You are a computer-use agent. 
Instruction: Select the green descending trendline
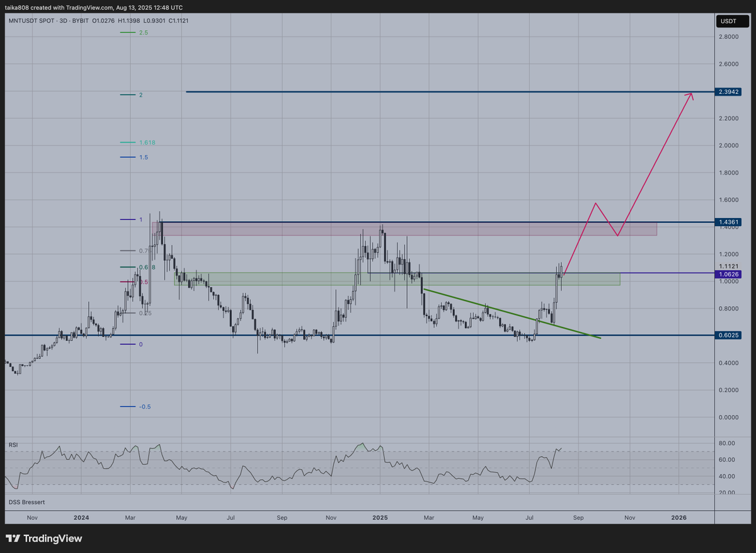[x=512, y=313]
